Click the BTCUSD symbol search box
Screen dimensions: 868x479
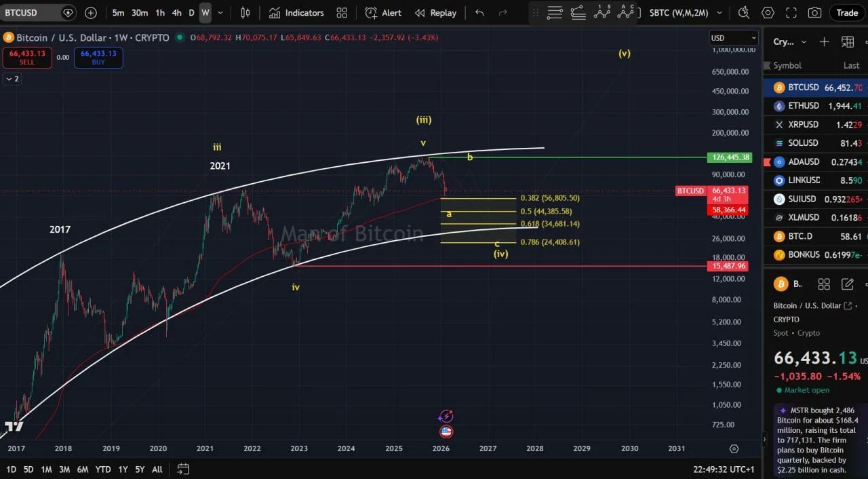(39, 12)
